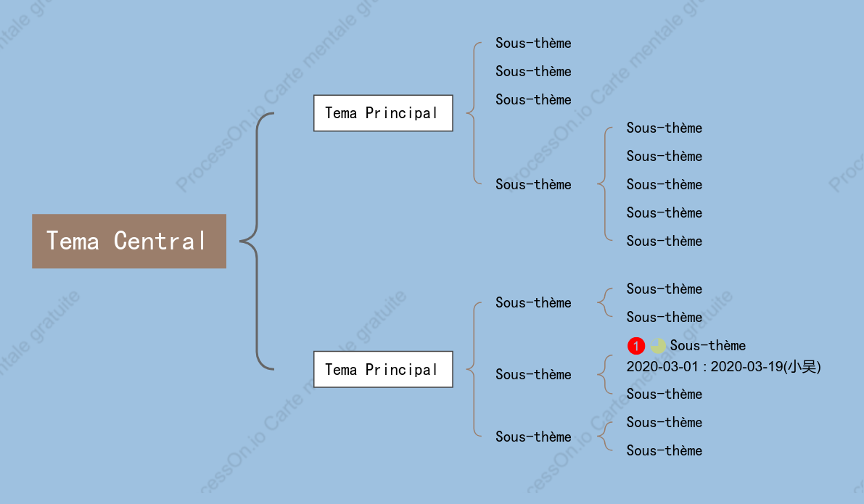Select the first Sous-thème under the lower Tema Principal
The width and height of the screenshot is (864, 504).
click(x=533, y=302)
